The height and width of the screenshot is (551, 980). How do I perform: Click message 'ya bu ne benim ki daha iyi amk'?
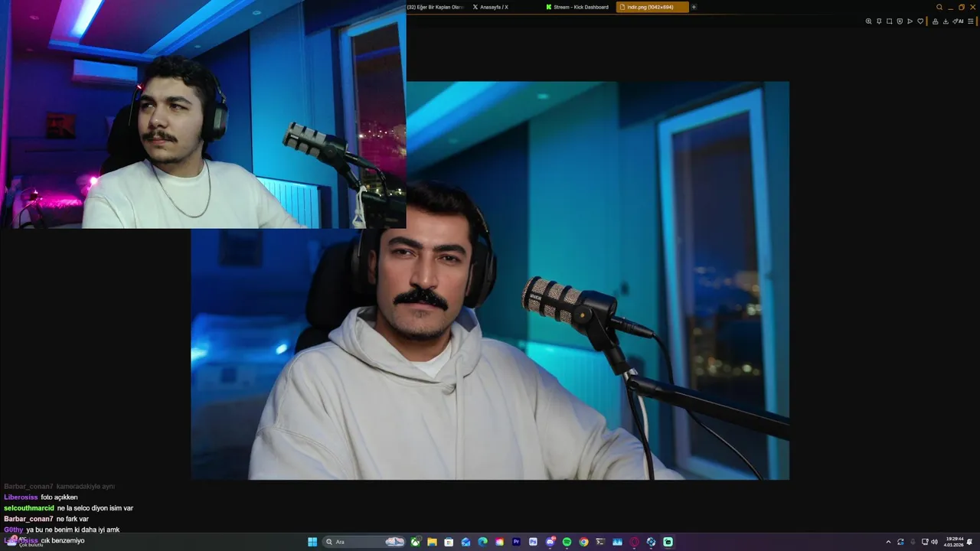pyautogui.click(x=73, y=530)
